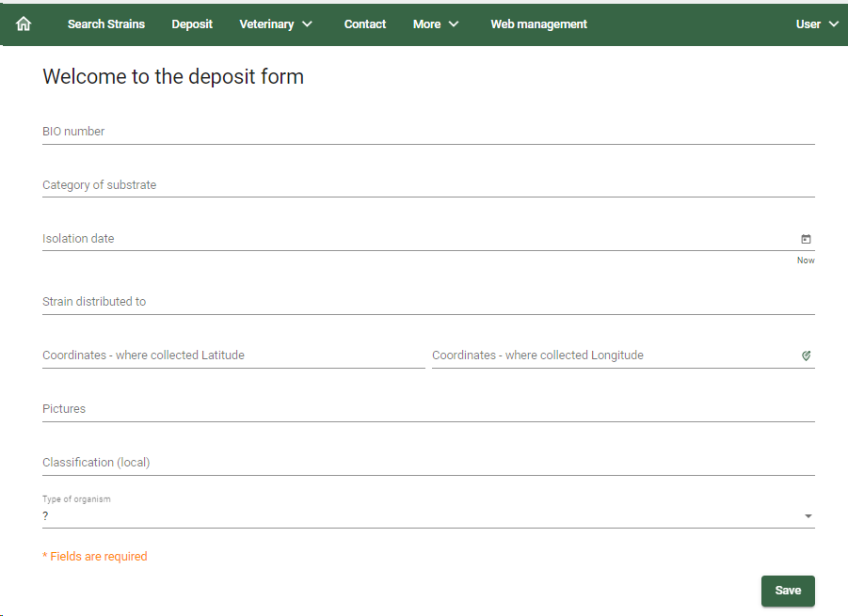Save the deposit form
848x616 pixels.
click(788, 591)
